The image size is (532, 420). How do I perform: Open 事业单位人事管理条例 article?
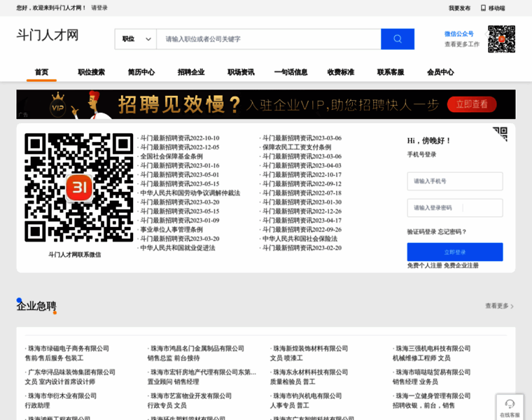tap(171, 230)
